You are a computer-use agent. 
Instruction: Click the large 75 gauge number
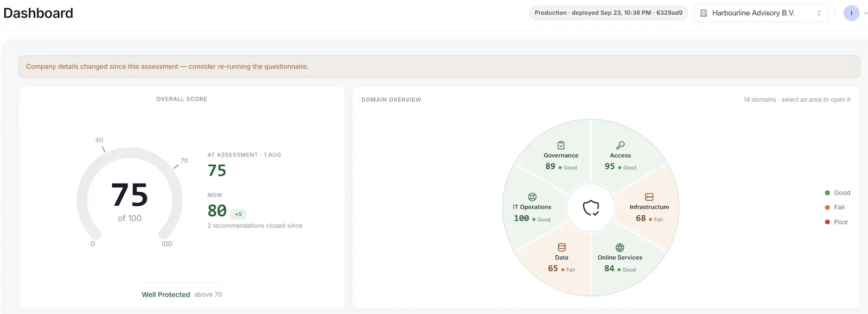pyautogui.click(x=130, y=195)
